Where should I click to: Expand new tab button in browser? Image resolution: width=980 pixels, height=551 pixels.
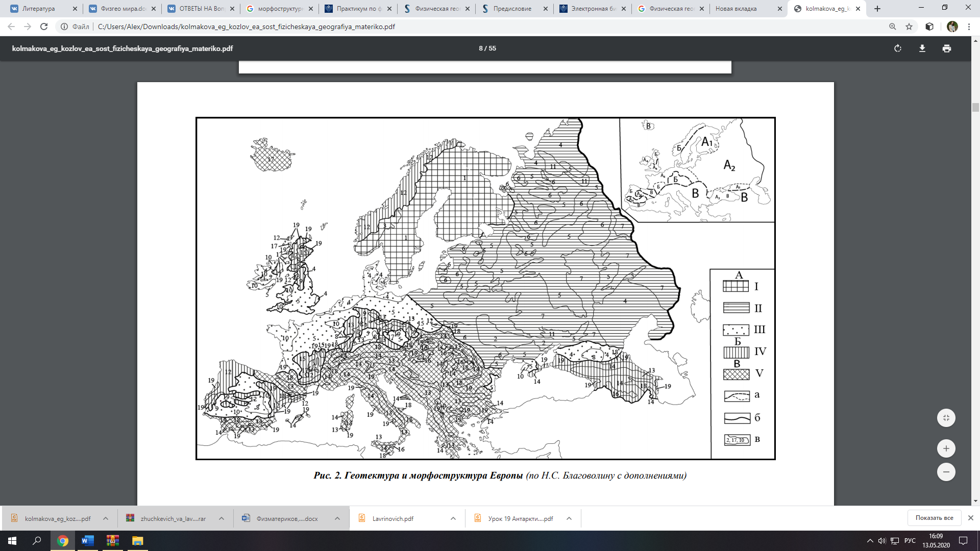[877, 8]
